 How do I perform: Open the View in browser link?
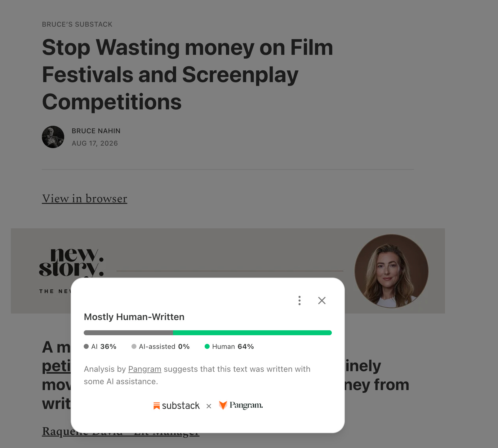(x=85, y=199)
